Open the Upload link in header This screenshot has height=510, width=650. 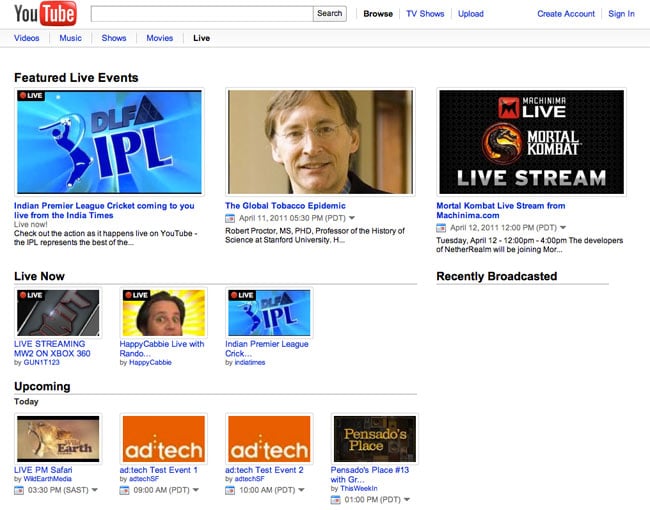coord(471,14)
